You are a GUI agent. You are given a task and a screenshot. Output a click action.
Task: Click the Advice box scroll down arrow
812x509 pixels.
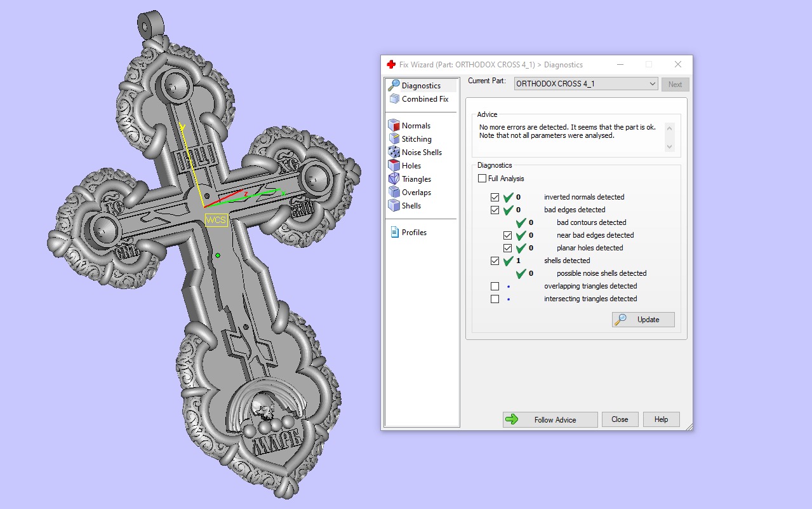tap(669, 147)
